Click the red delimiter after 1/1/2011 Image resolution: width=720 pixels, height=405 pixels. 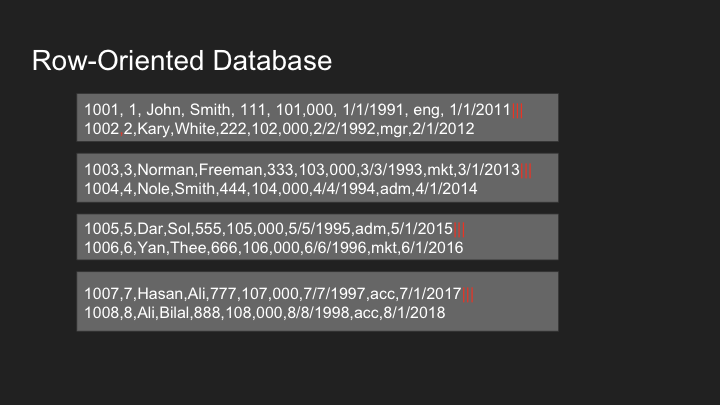[x=518, y=111]
